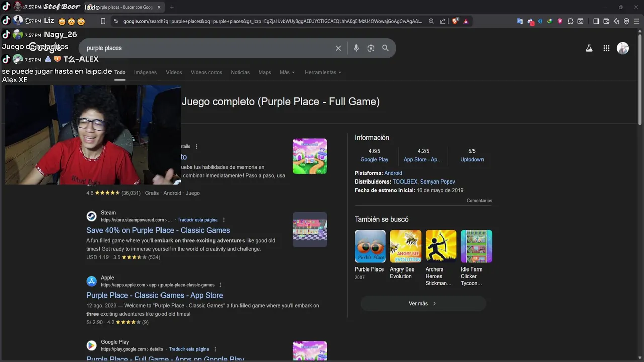Viewport: 644px width, 362px height.
Task: Open Save 40% on Purple Place Steam link
Action: (x=158, y=230)
